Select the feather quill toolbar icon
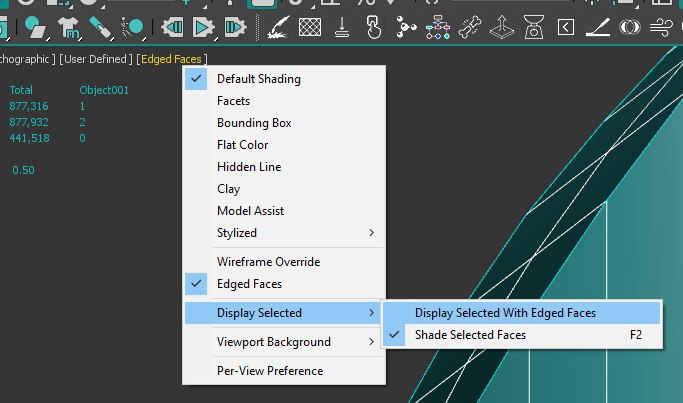The height and width of the screenshot is (403, 683). pos(278,27)
